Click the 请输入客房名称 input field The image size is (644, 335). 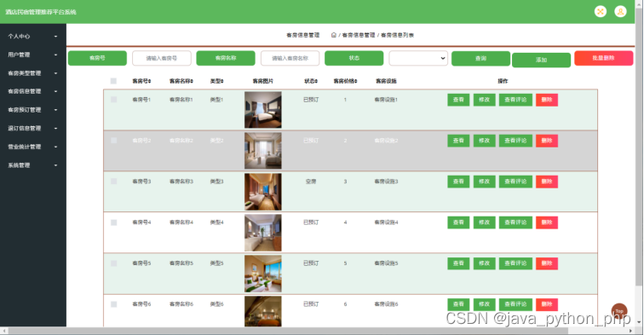point(290,58)
